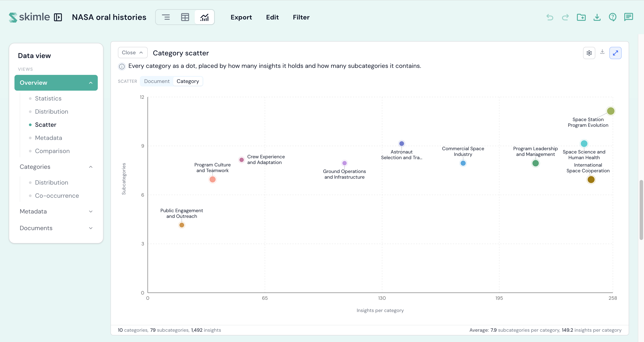The image size is (644, 342).
Task: Open the Edit menu
Action: pos(272,17)
